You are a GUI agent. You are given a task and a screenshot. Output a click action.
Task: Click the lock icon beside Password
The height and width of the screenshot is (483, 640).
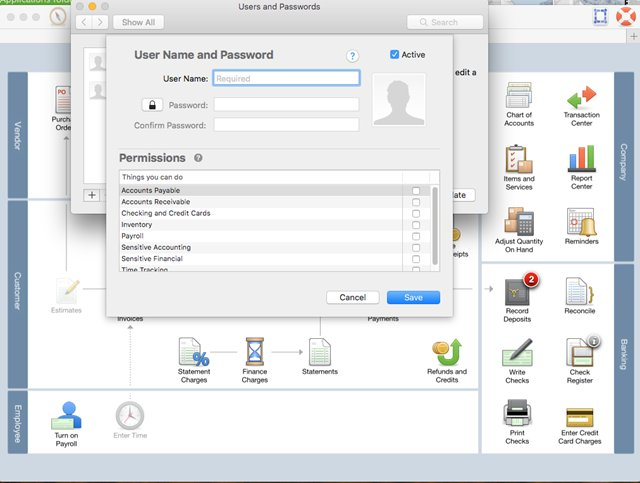152,105
